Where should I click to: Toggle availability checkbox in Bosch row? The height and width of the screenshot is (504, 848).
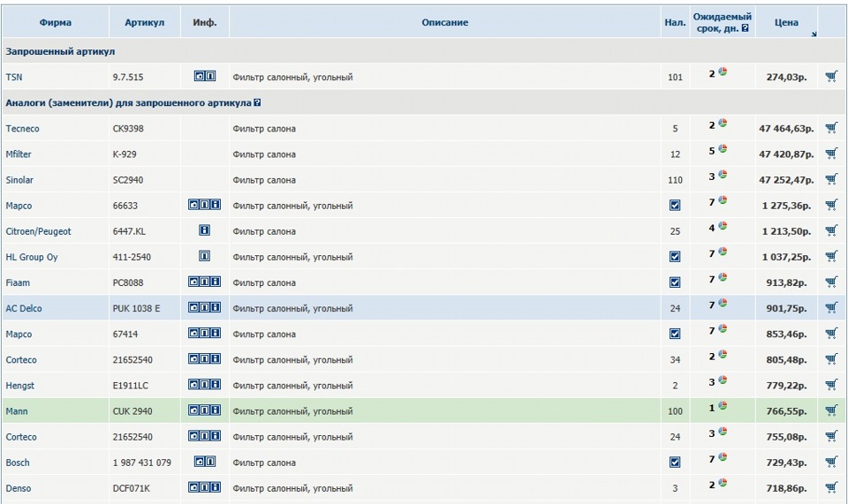point(675,463)
